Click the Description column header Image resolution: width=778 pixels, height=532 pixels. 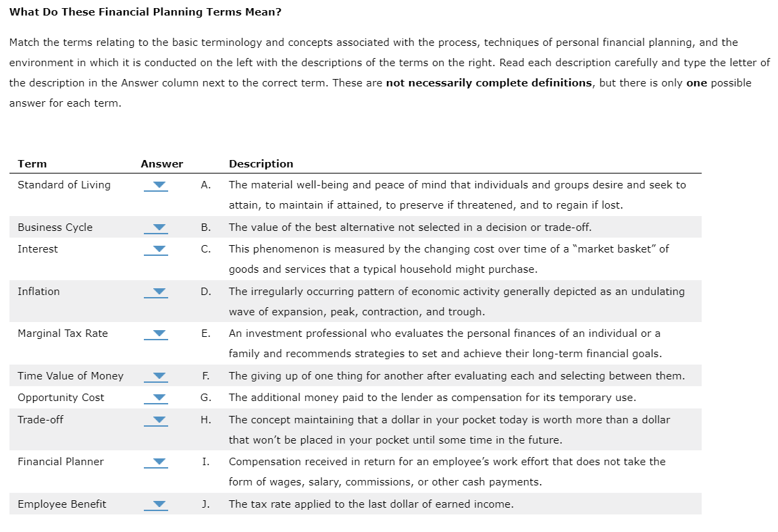261,163
